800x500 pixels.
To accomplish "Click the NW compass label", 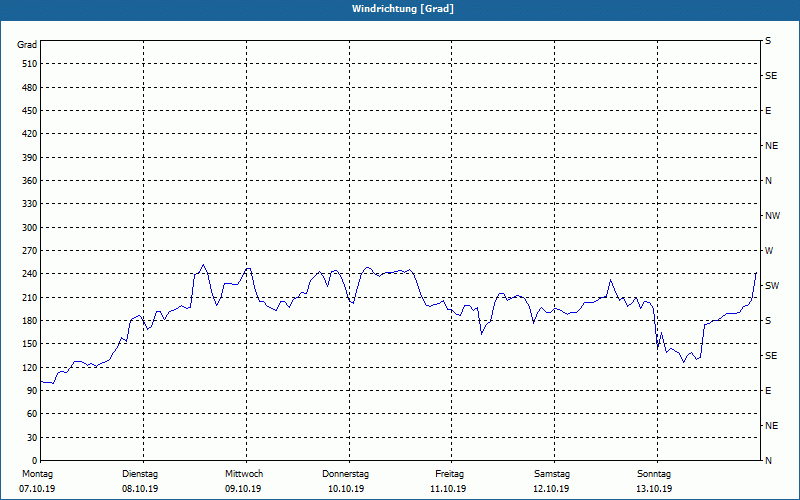I will [x=772, y=216].
